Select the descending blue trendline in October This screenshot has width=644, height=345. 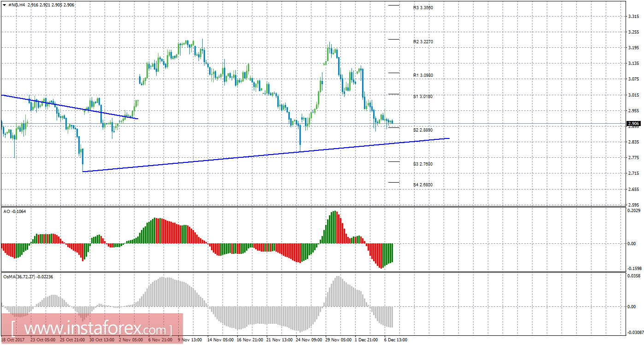point(69,107)
